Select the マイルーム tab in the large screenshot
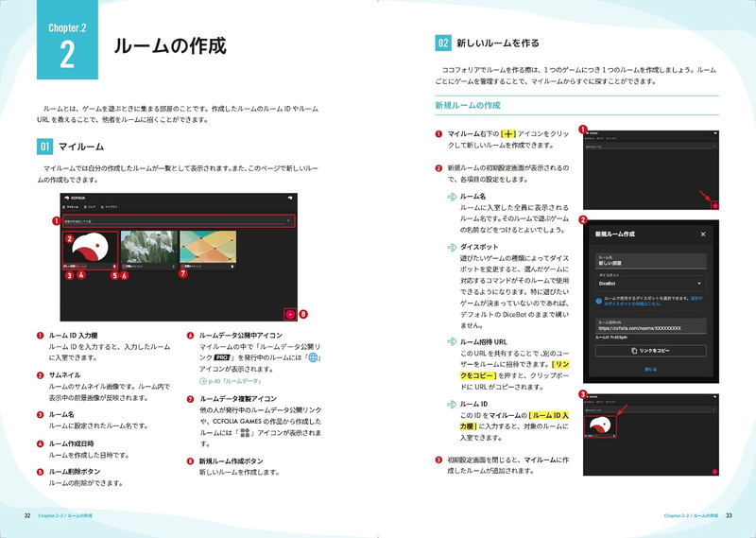This screenshot has height=538, width=756. [71, 207]
